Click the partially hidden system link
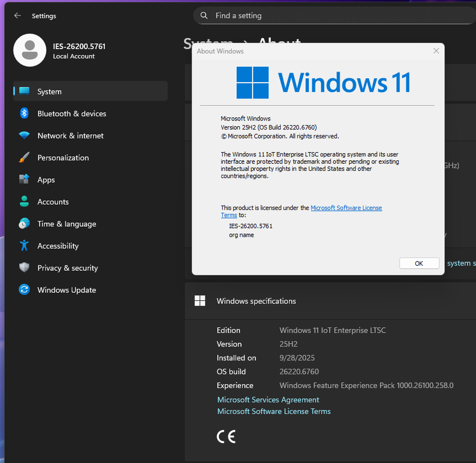Viewport: 476px width, 463px height. point(461,263)
